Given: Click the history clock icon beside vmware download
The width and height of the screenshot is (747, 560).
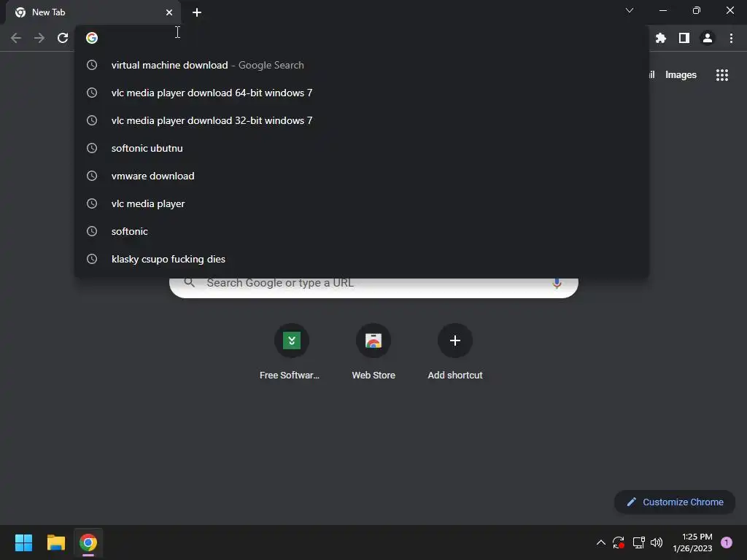Looking at the screenshot, I should 92,176.
